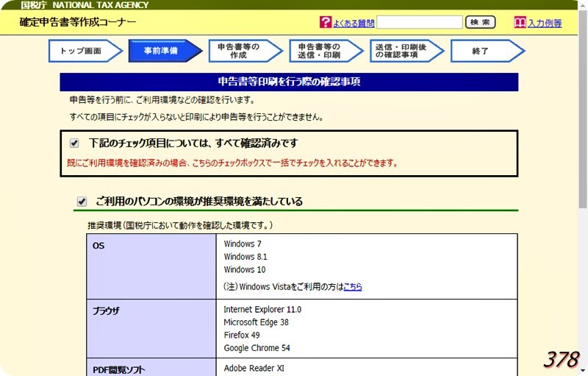Select the 申告書等の作成 step
588x376 pixels.
coord(245,51)
